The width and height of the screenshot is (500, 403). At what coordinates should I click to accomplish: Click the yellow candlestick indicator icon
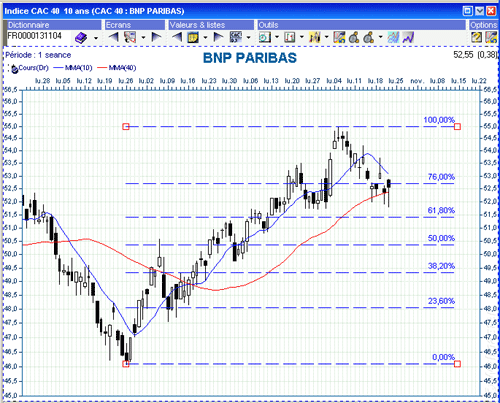click(x=315, y=37)
